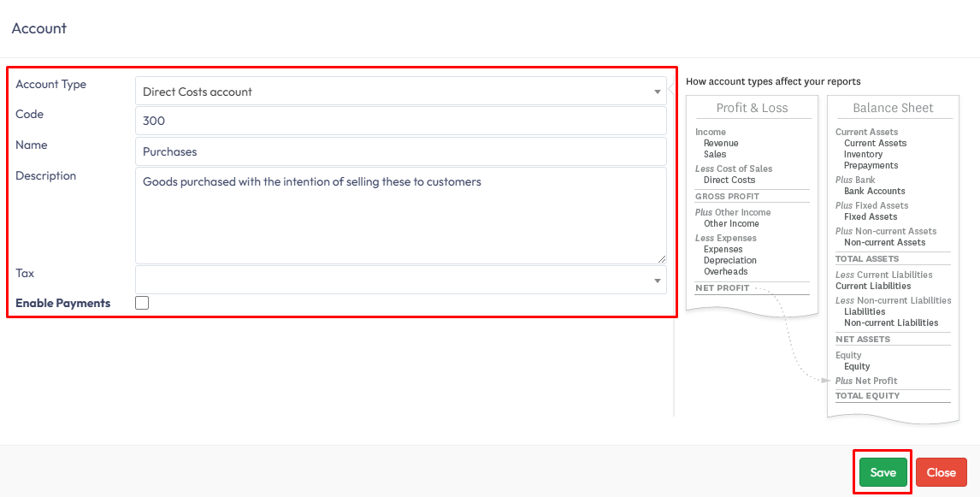The width and height of the screenshot is (980, 497).
Task: Save the account
Action: pos(883,472)
